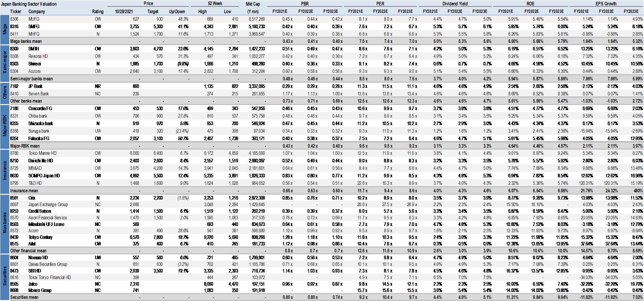The height and width of the screenshot is (301, 644).
Task: Click the Mega banks mean row label
Action: click(x=26, y=41)
